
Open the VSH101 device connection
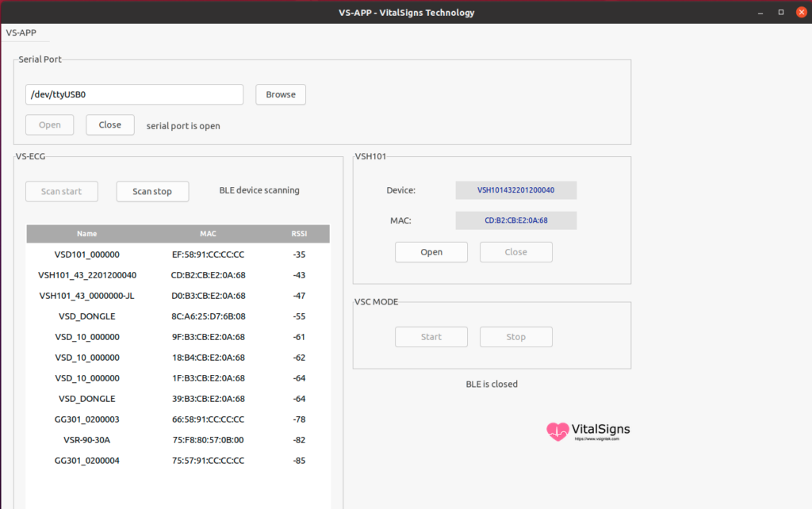coord(431,251)
